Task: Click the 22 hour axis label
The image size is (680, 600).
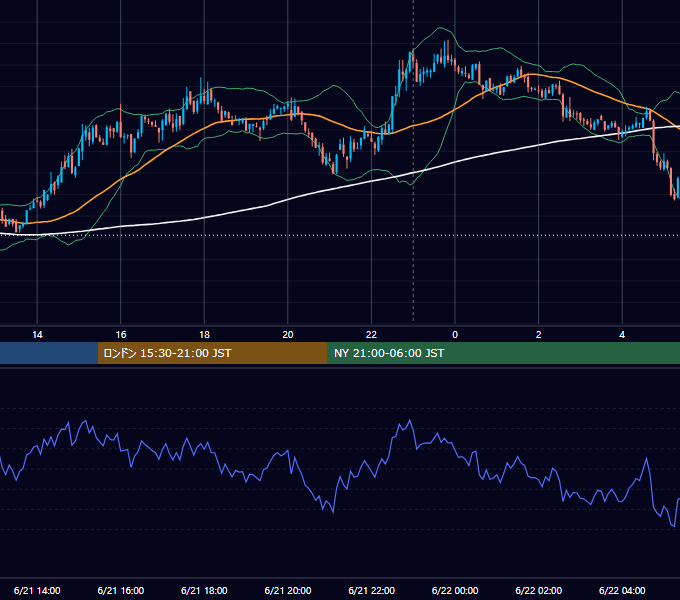Action: click(x=371, y=335)
